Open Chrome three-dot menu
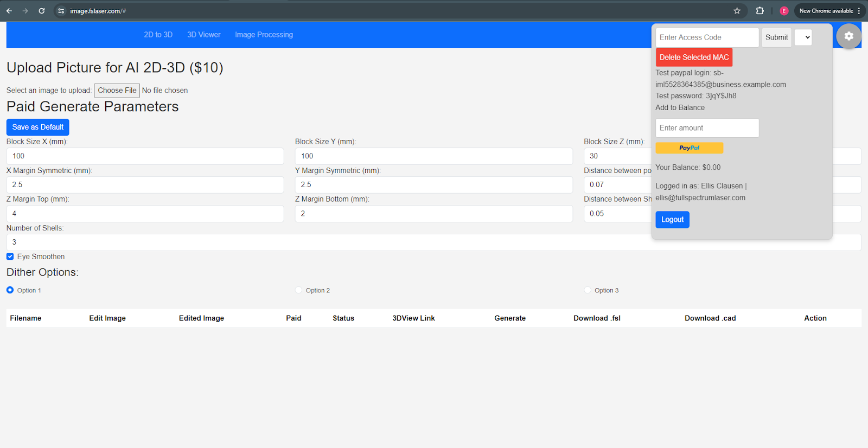 coord(859,11)
